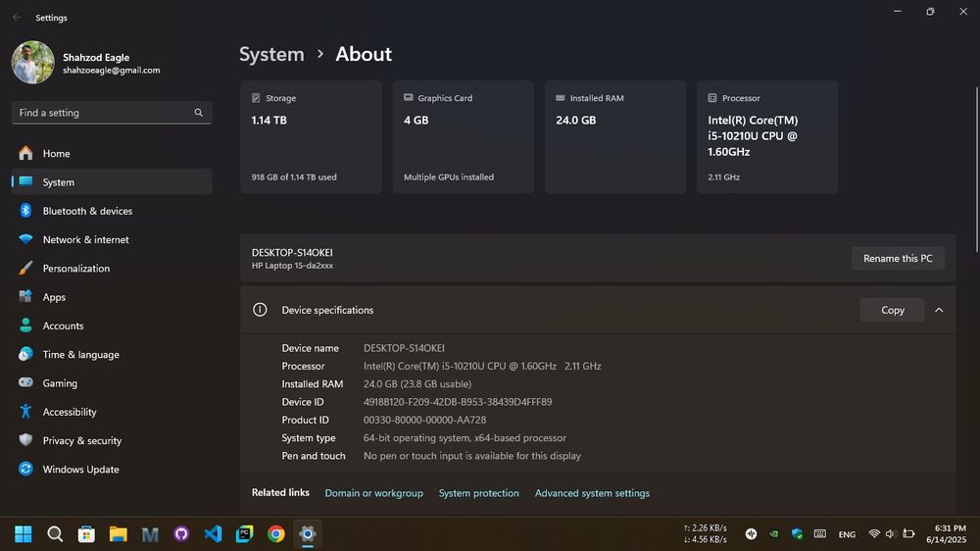The height and width of the screenshot is (551, 980).
Task: Click the Rename this PC button
Action: pyautogui.click(x=898, y=258)
